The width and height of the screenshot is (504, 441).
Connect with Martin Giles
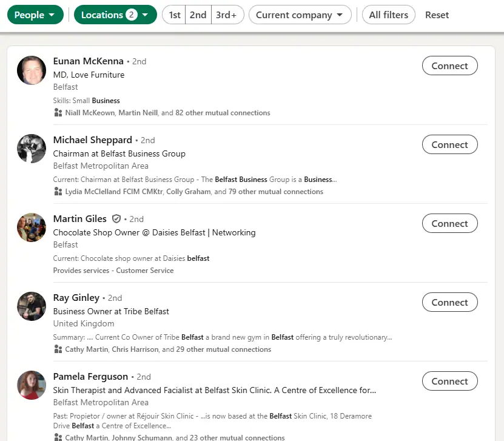tap(449, 223)
